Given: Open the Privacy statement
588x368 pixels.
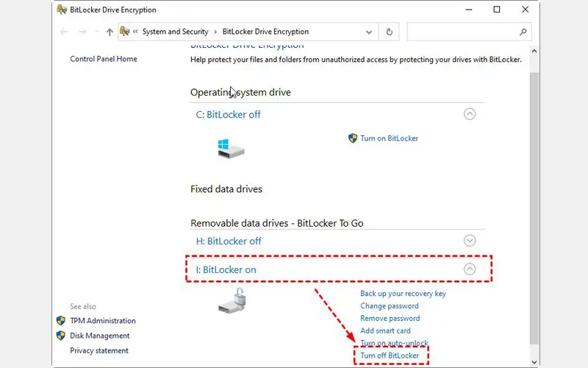Looking at the screenshot, I should (99, 351).
